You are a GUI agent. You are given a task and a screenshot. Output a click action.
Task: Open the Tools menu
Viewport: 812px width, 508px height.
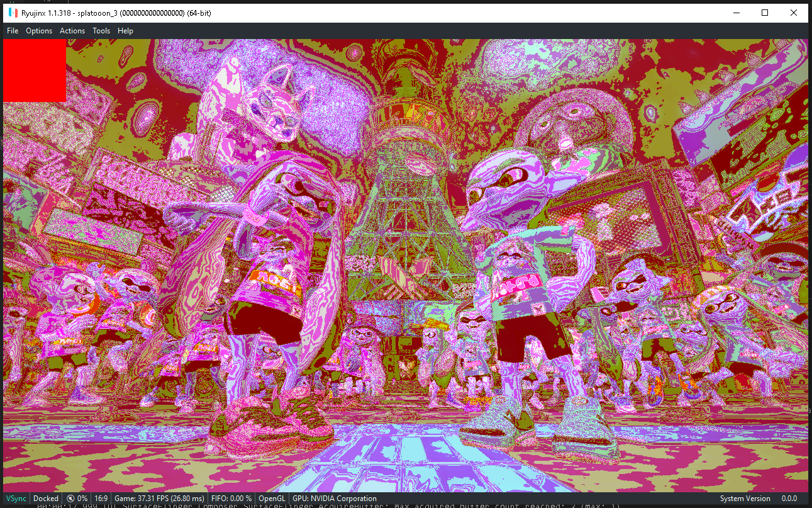[101, 31]
